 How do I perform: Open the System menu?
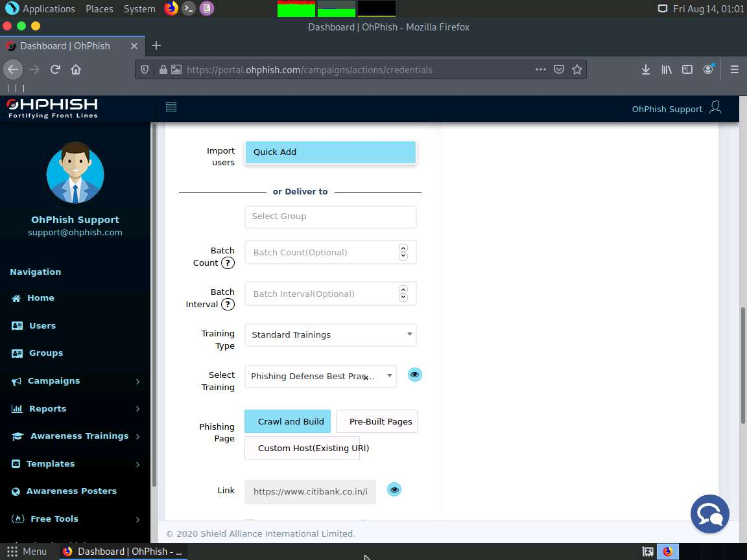point(139,8)
